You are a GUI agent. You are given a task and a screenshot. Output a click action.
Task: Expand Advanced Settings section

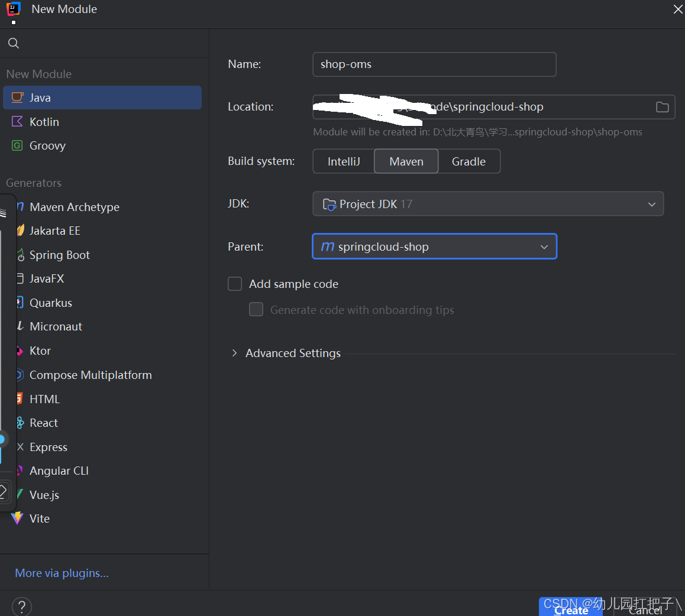point(293,353)
